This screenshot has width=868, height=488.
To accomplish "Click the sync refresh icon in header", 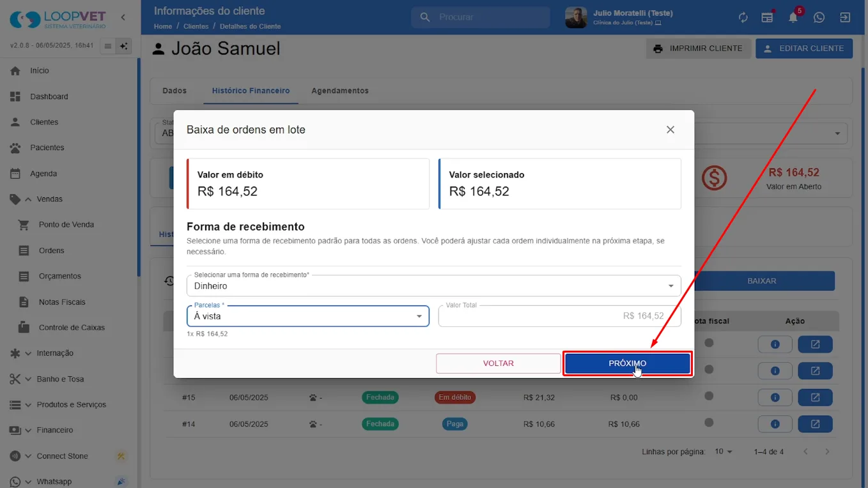I will tap(743, 17).
